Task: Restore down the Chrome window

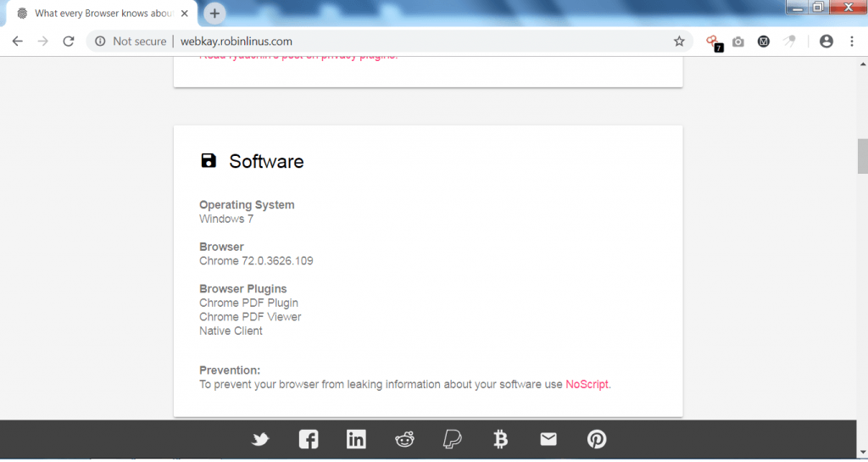Action: tap(819, 7)
